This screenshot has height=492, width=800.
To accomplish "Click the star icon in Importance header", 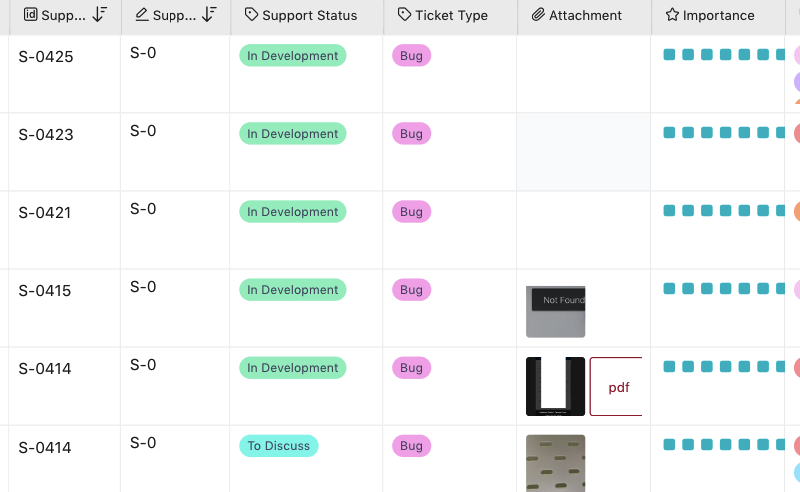I will pos(672,15).
